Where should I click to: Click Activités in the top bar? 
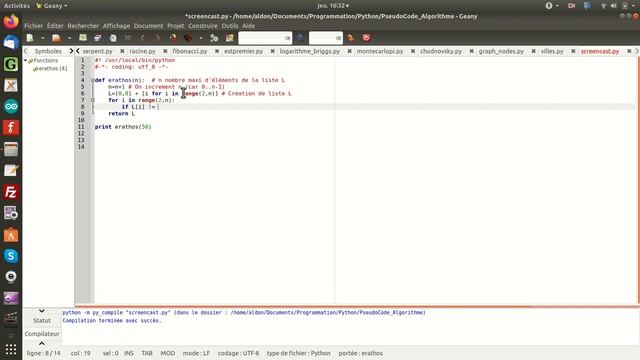[17, 6]
